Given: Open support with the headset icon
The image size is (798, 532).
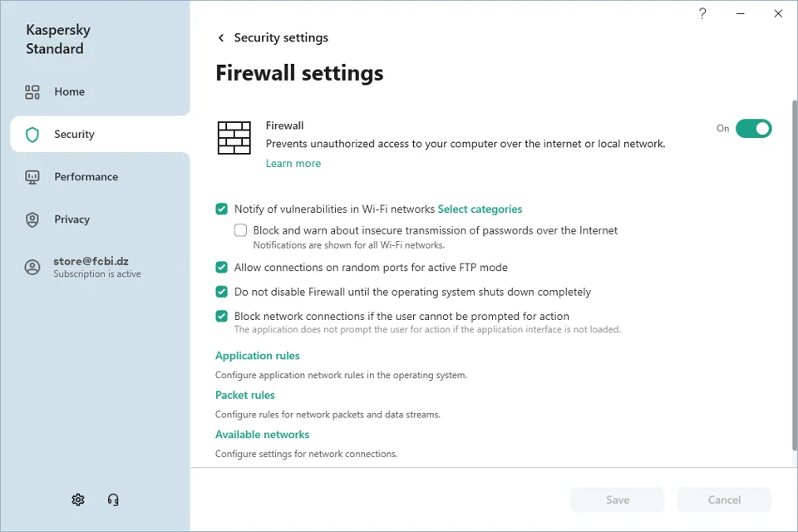Looking at the screenshot, I should (x=113, y=500).
